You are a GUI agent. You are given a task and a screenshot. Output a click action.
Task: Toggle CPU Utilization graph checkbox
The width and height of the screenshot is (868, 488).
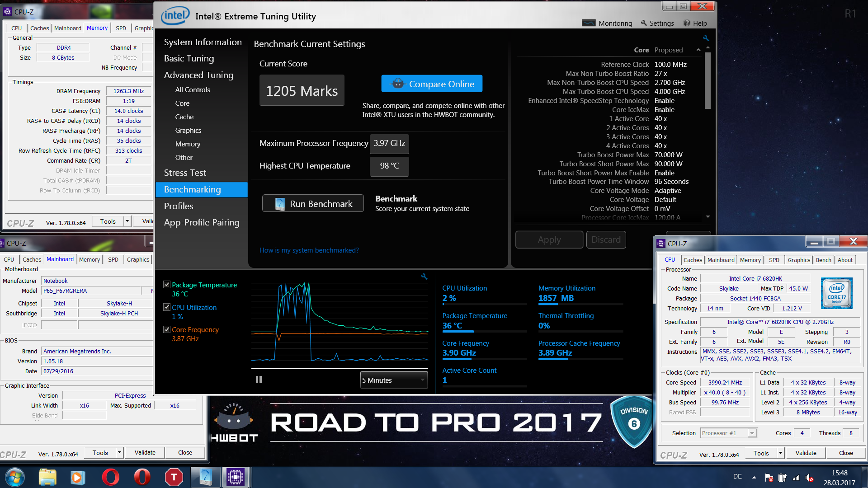coord(167,307)
